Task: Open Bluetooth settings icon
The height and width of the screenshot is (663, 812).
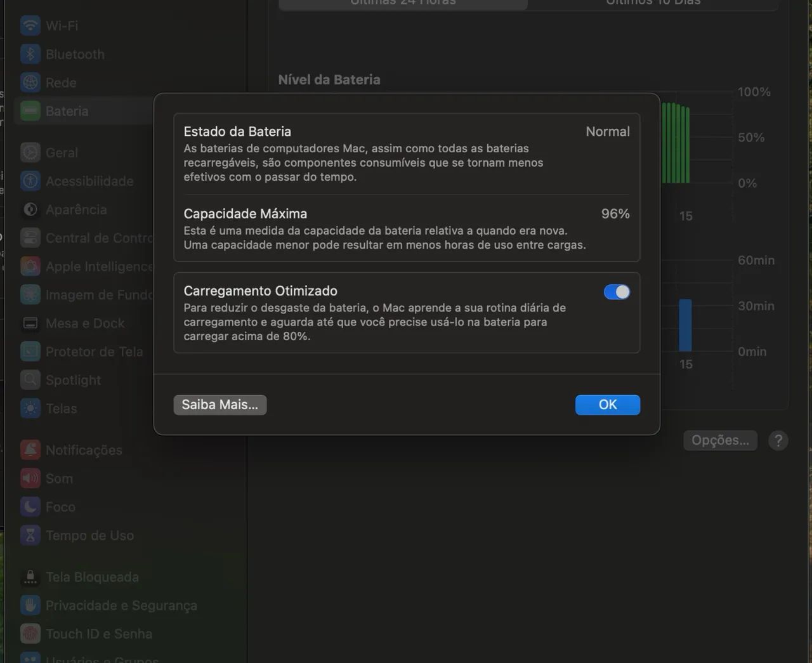Action: [30, 55]
